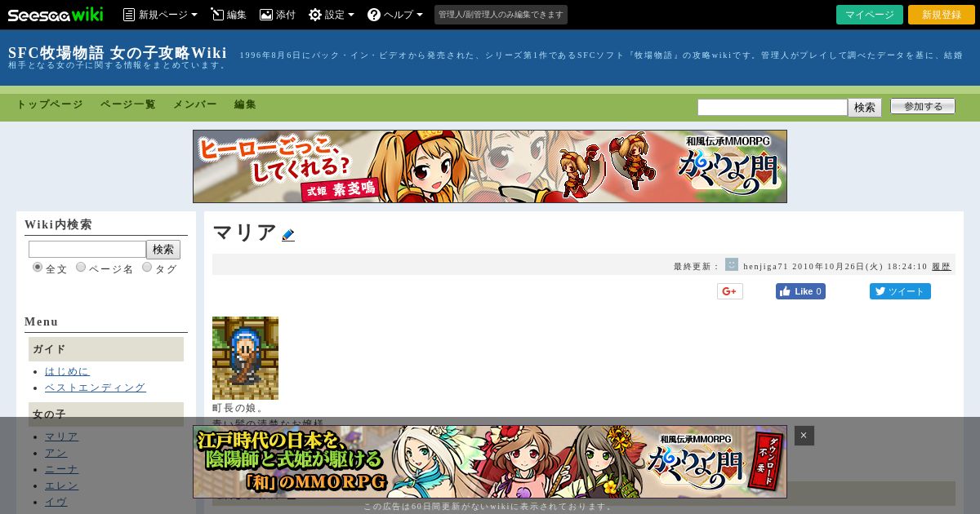Viewport: 980px width, 514px height.
Task: Go to トップページ in the nav bar
Action: (x=50, y=104)
